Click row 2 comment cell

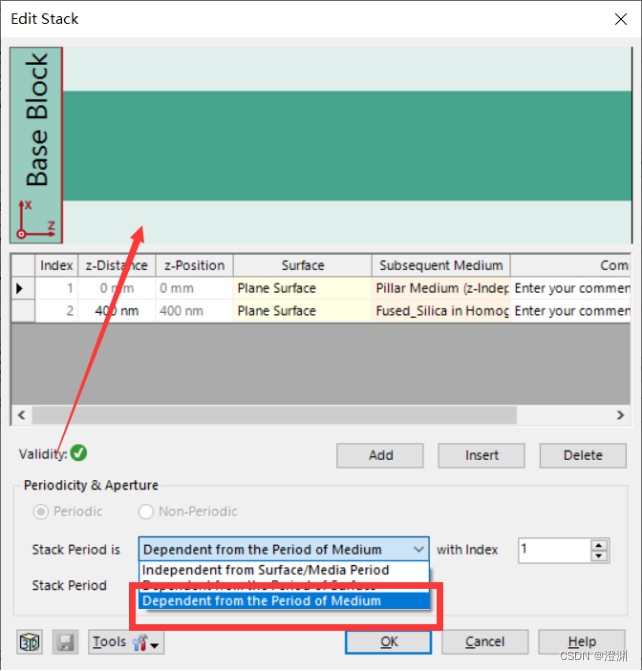[571, 311]
